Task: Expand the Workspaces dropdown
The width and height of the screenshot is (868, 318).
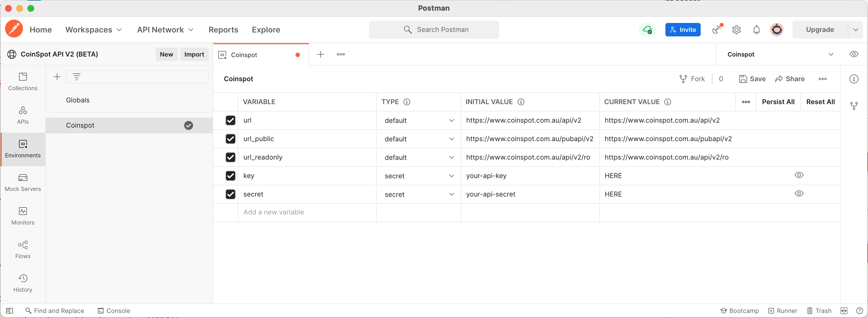Action: click(x=93, y=30)
